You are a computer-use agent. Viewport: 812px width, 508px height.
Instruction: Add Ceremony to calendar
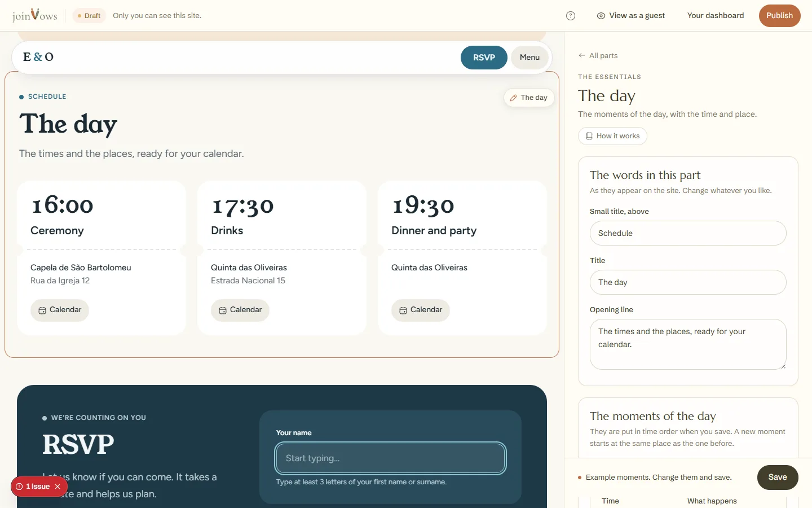[x=60, y=310]
